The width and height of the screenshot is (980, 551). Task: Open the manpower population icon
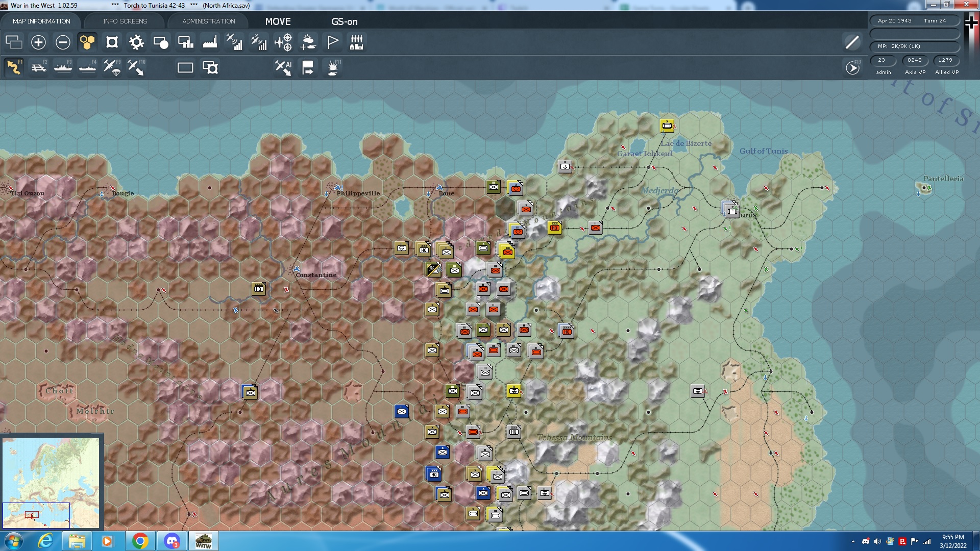click(357, 42)
